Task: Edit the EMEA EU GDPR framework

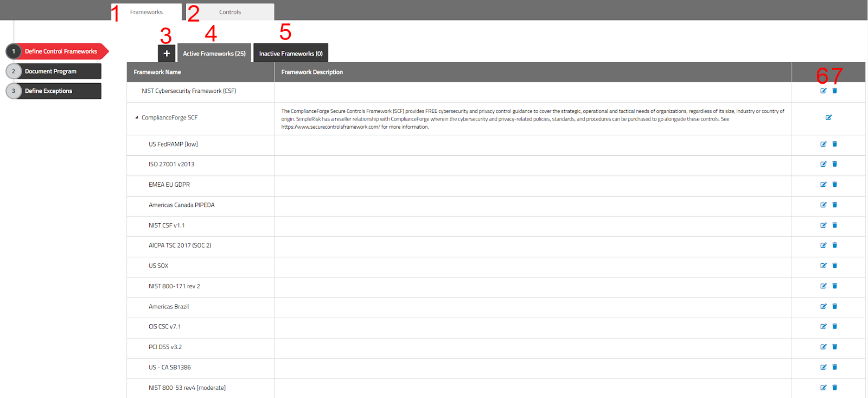Action: tap(823, 185)
